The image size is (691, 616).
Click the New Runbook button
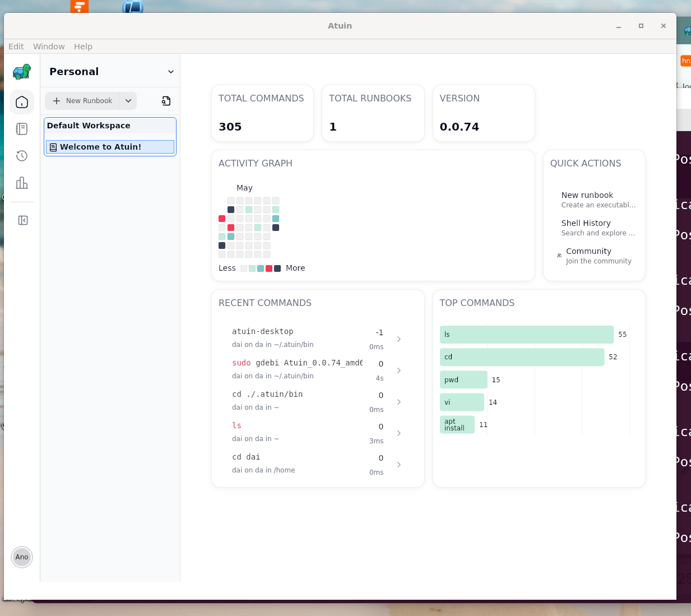click(82, 101)
